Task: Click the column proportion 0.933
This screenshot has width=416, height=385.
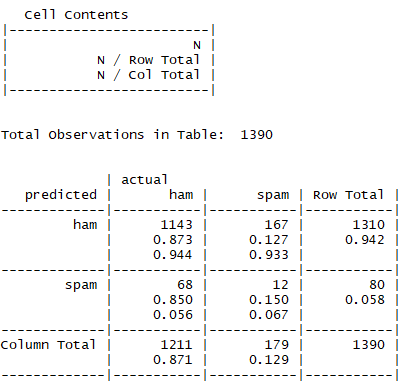Action: tap(269, 255)
